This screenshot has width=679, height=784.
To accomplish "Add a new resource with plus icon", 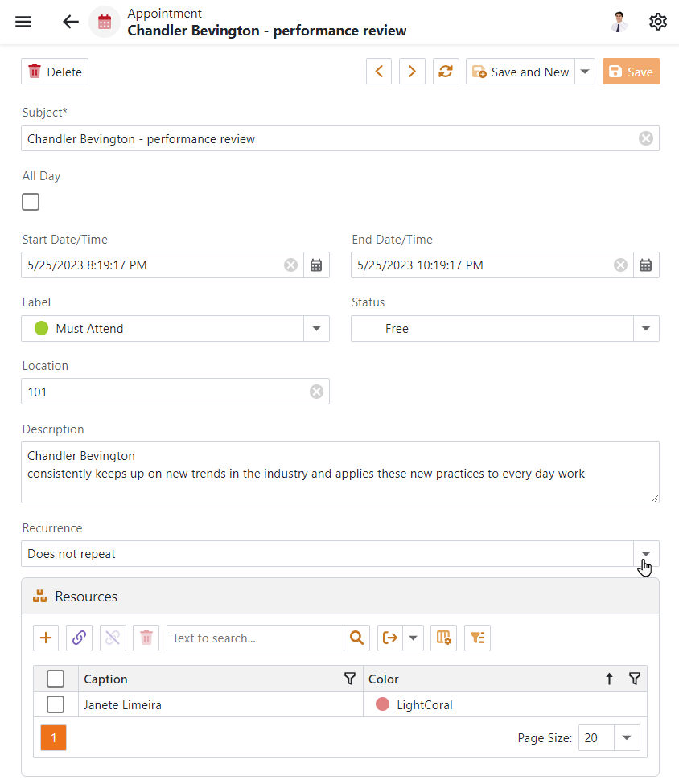I will click(x=46, y=638).
